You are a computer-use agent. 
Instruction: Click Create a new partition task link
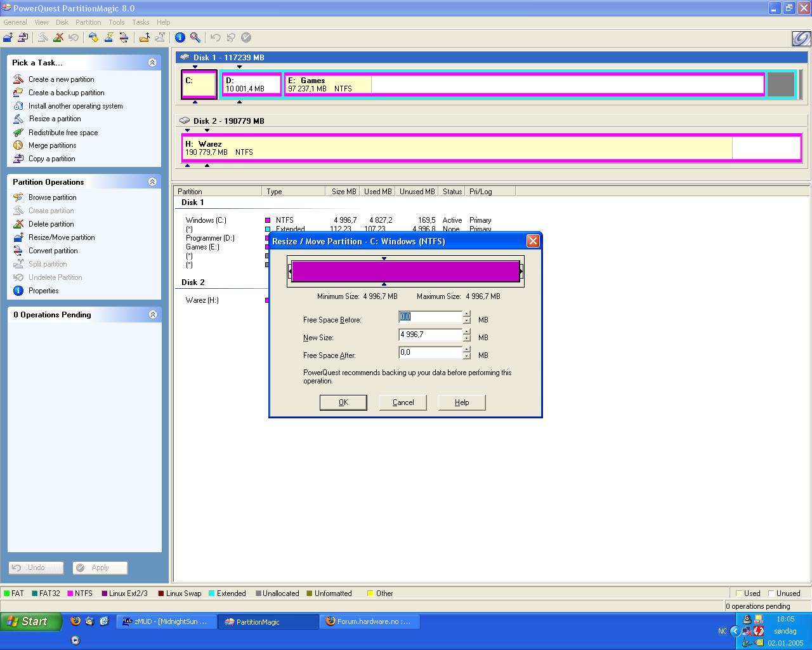[62, 79]
